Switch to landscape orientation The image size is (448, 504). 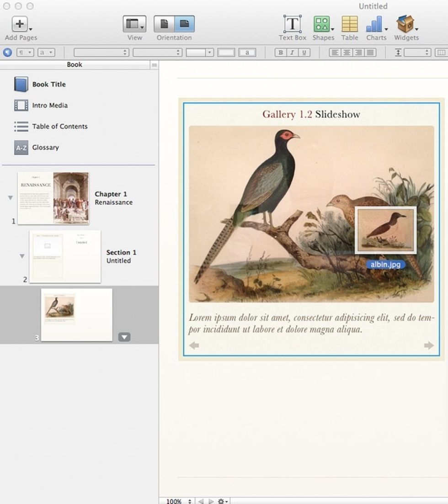click(185, 24)
